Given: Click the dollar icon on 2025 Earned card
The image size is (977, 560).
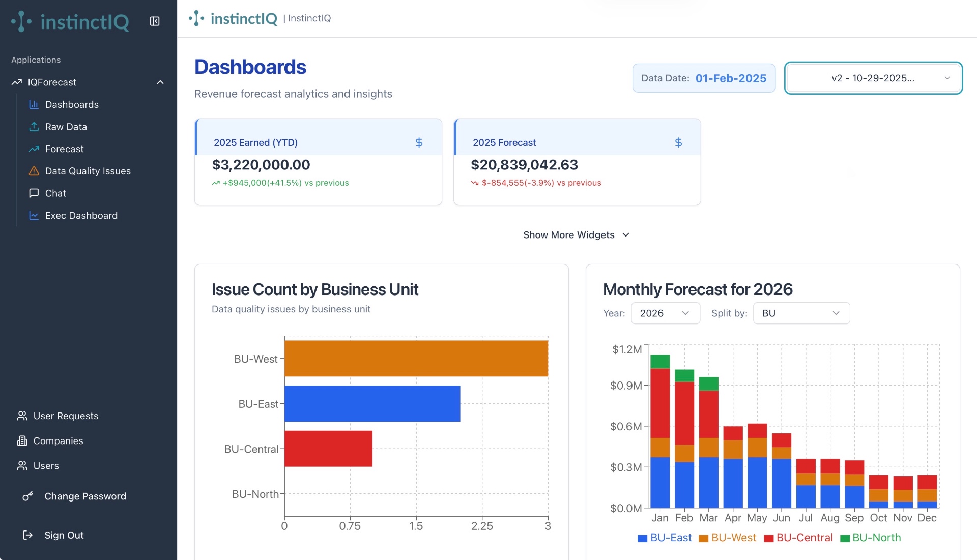Looking at the screenshot, I should pos(419,143).
